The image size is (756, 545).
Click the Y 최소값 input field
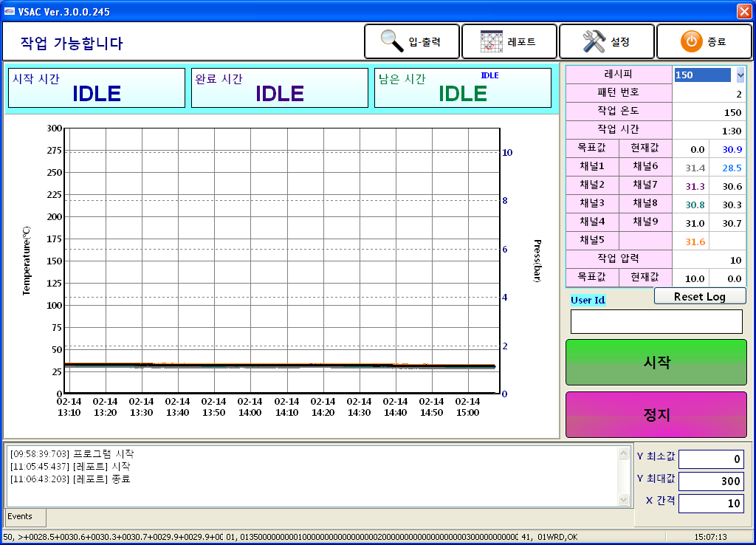[x=710, y=459]
